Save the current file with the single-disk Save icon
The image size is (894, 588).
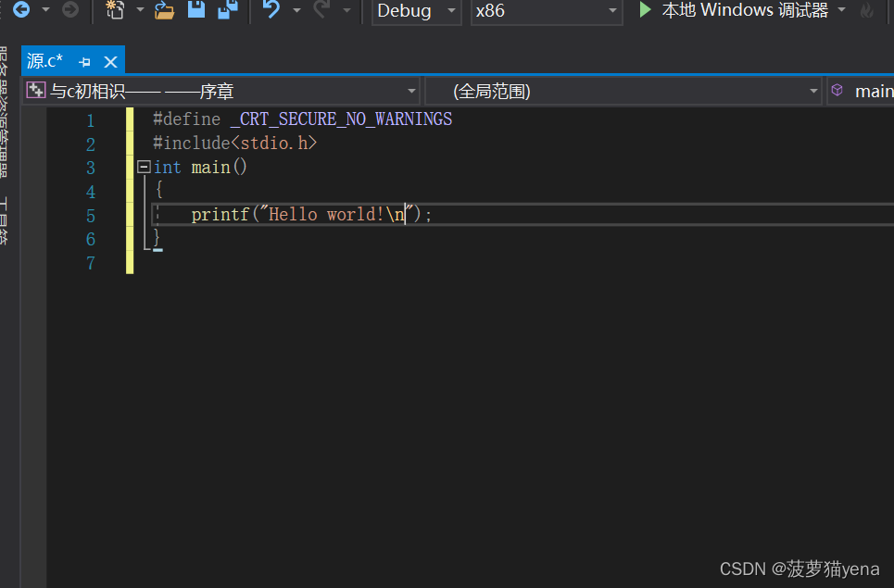(196, 9)
